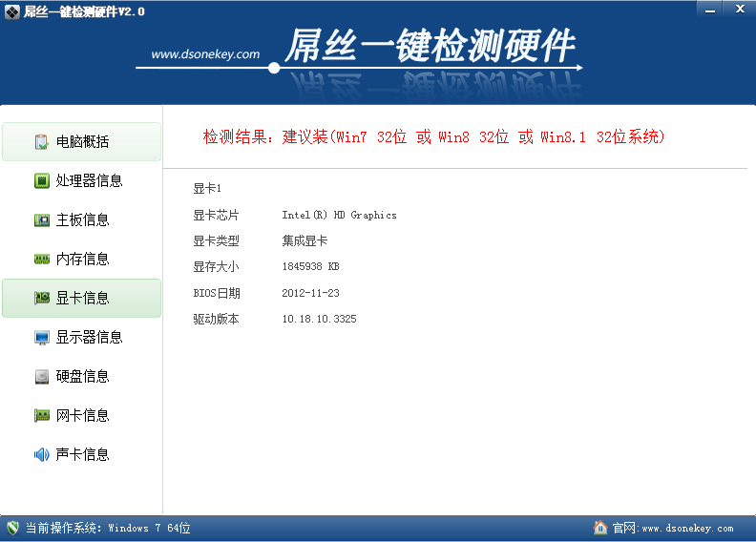The image size is (756, 542).
Task: Click the 处理器信息 CPU chip icon
Action: (42, 181)
